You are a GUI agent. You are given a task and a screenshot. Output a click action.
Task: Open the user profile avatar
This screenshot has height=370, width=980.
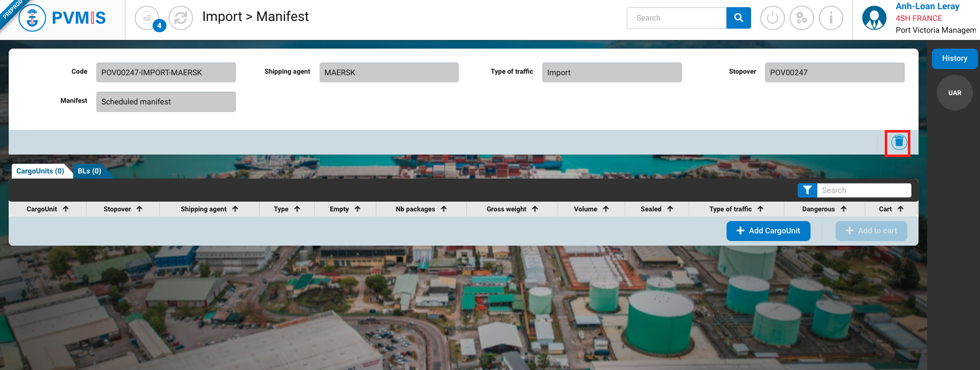(874, 18)
